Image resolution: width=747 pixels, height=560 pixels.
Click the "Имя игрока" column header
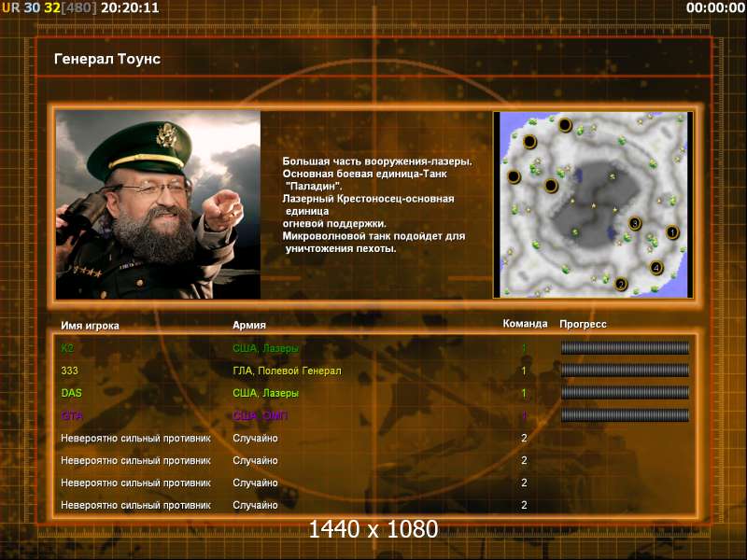pyautogui.click(x=90, y=326)
